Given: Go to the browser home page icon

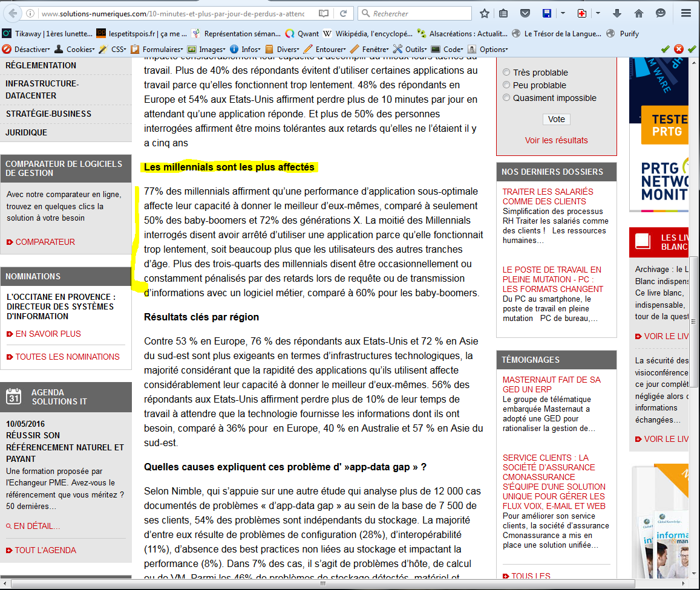Looking at the screenshot, I should [639, 13].
